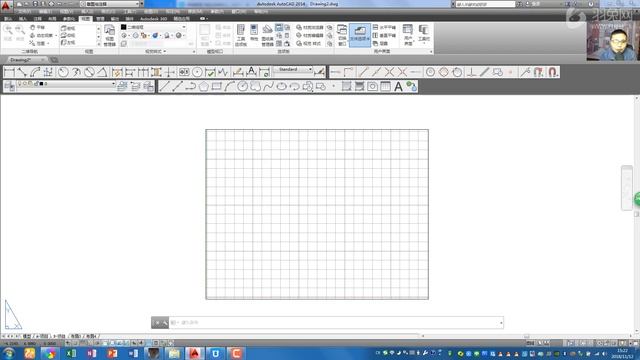Click the Snap to Endpoint icon
Viewport: 640px width, 360px height.
coord(363,73)
